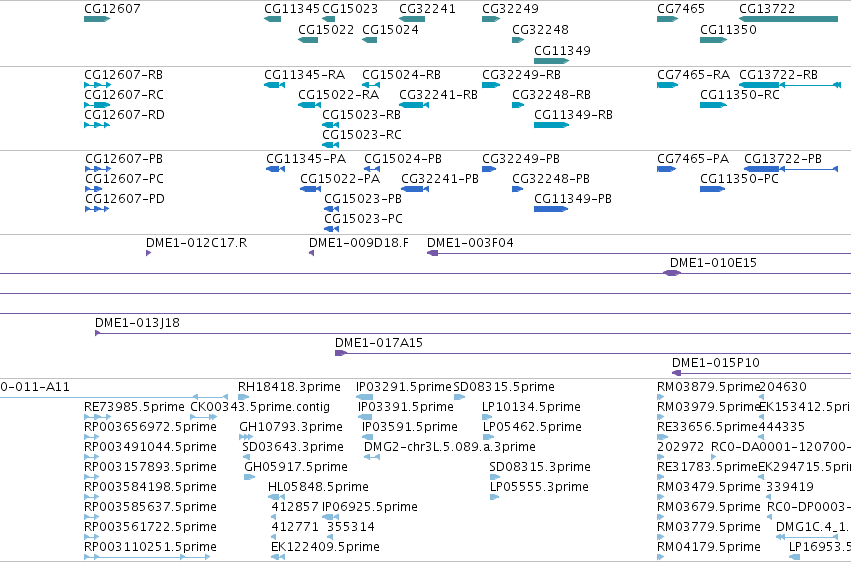
Task: Open the DME1-003F04 clone
Action: pyautogui.click(x=471, y=242)
